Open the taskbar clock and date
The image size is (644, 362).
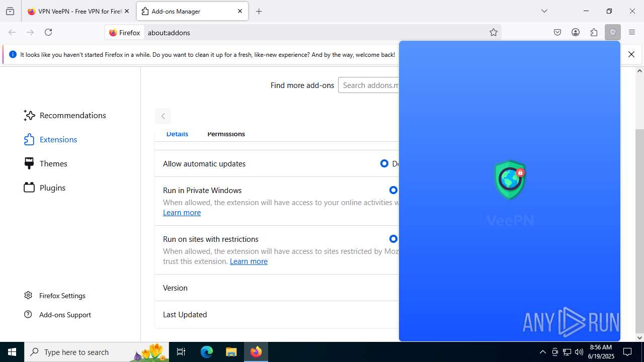click(602, 352)
